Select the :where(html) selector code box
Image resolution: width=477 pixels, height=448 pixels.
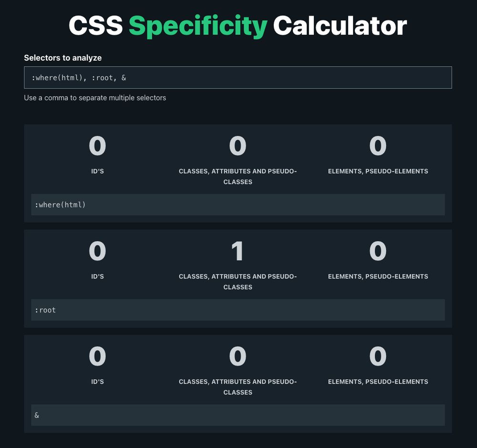pos(238,205)
